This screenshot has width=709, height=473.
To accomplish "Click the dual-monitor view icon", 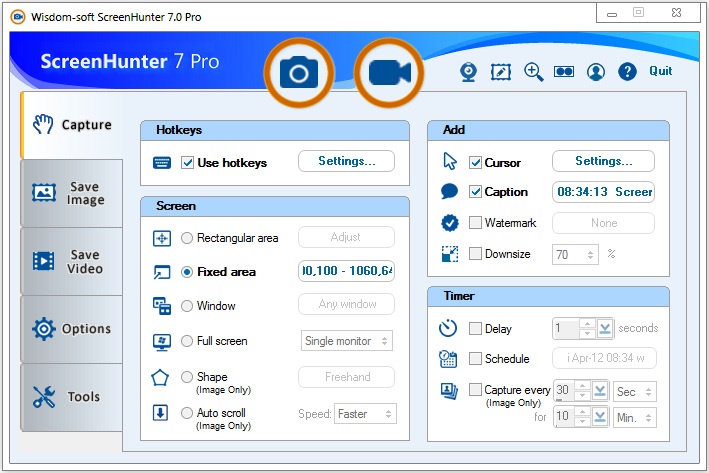I will click(x=564, y=71).
